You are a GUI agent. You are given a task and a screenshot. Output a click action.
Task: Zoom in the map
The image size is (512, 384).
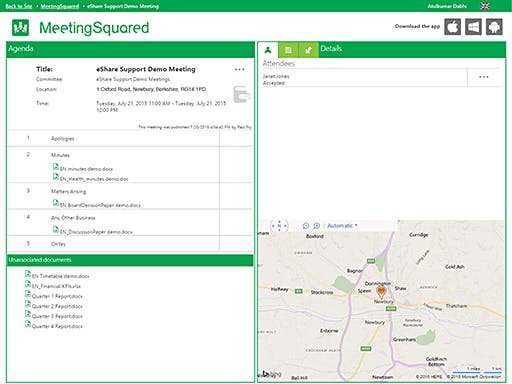click(317, 226)
